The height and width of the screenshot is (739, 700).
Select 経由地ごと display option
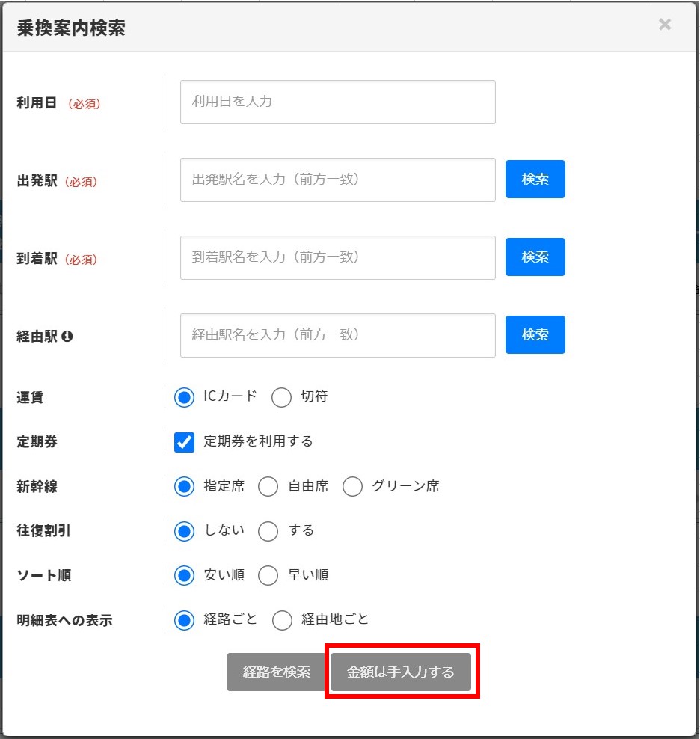[282, 620]
